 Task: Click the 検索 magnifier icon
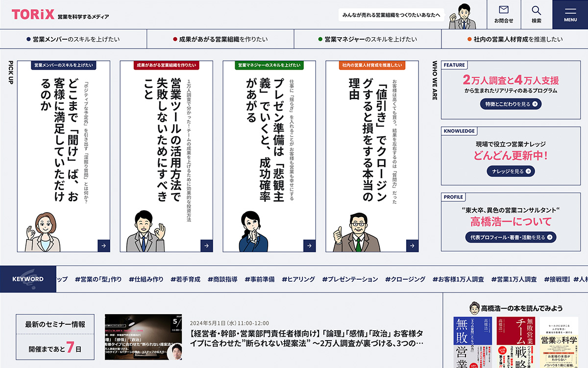pos(537,10)
